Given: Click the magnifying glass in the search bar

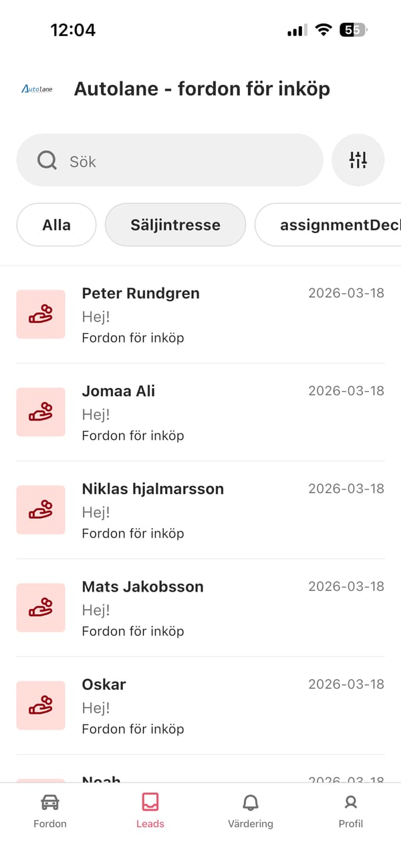Looking at the screenshot, I should (x=47, y=160).
